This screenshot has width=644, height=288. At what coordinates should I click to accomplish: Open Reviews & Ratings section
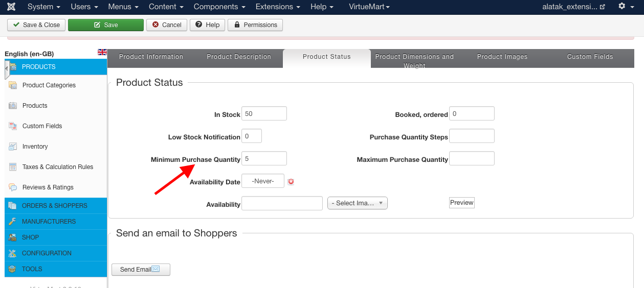click(x=48, y=187)
